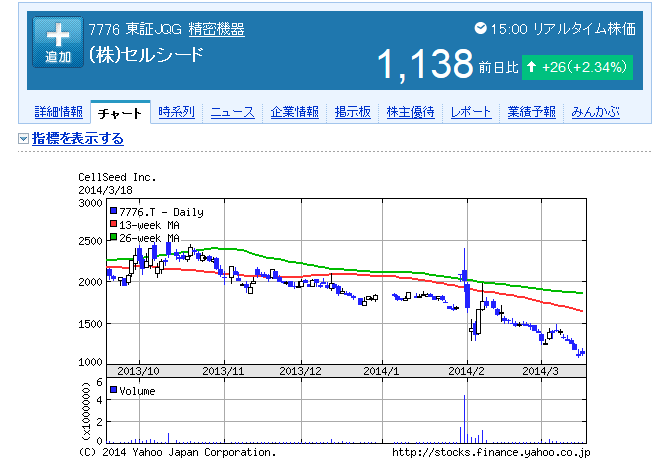Click the 指標を表示する link
Screen dimensions: 662x471
78,138
